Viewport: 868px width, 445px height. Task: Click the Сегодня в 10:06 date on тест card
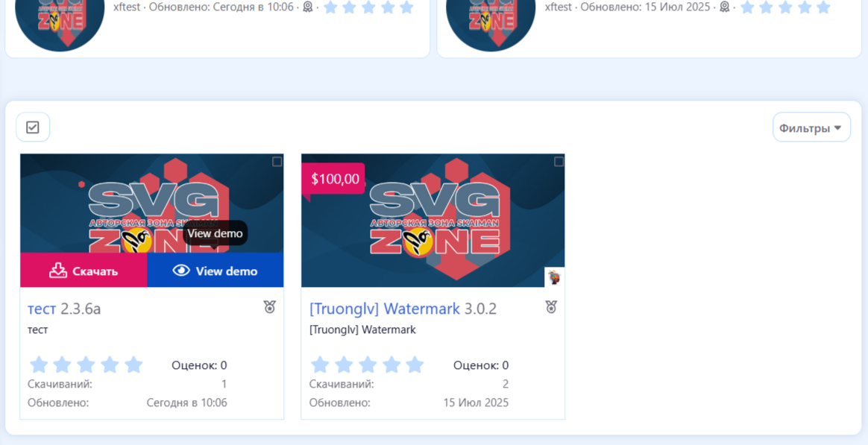[186, 403]
